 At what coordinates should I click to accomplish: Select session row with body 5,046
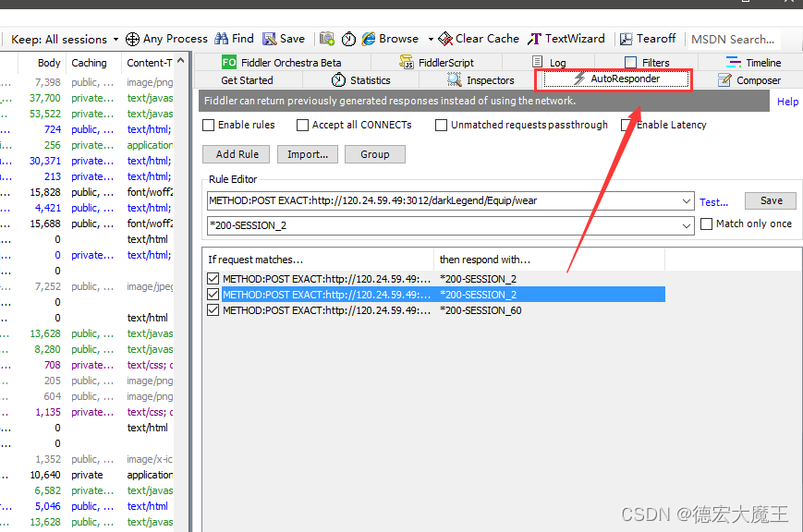tap(87, 506)
